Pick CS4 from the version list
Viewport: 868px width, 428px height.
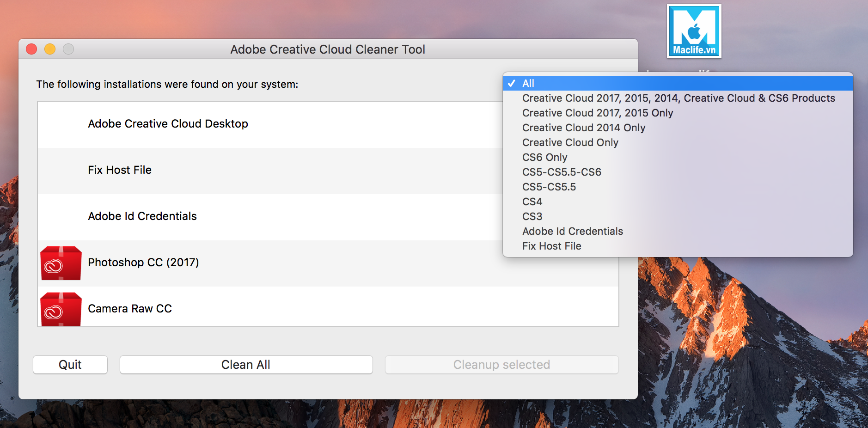[x=532, y=202]
